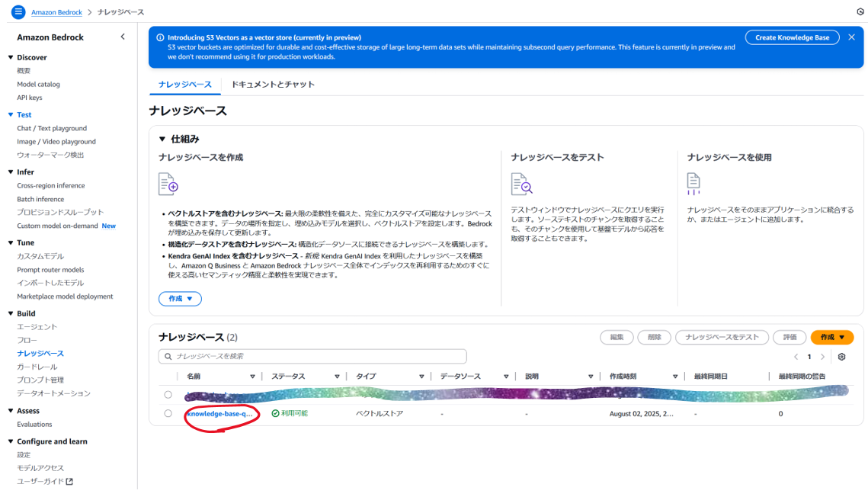Open the orange 作成 dropdown button
Screen dimensions: 868x497
pos(832,337)
